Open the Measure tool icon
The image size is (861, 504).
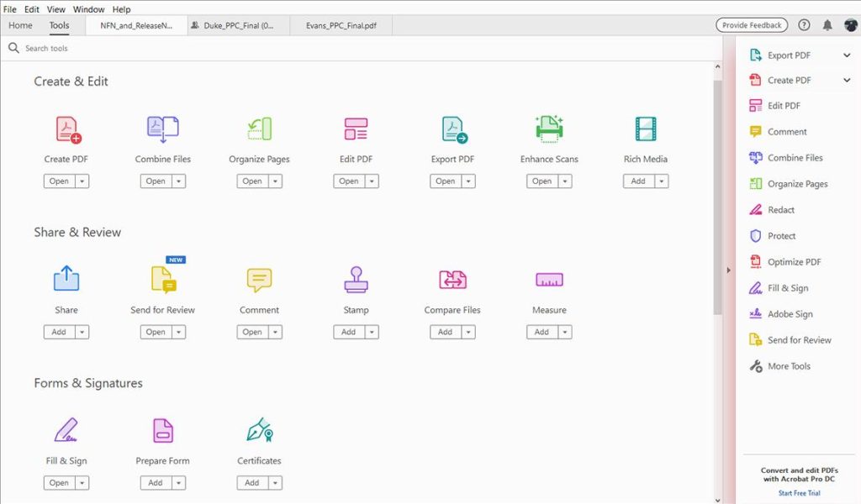[548, 279]
